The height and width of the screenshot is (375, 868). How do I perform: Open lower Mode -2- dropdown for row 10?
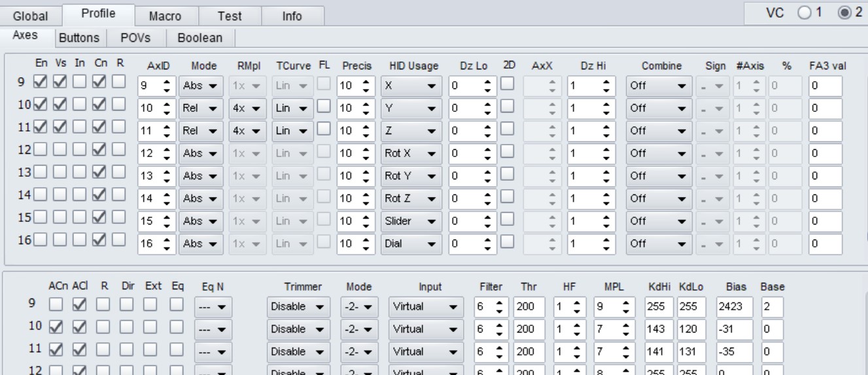360,329
